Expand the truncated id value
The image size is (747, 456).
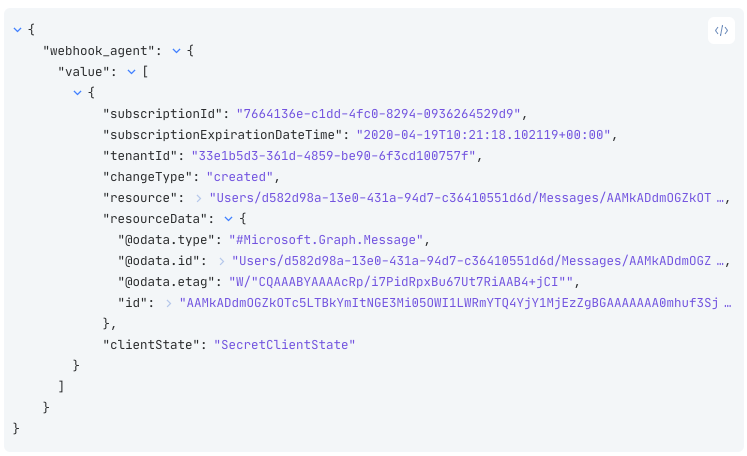click(x=169, y=303)
